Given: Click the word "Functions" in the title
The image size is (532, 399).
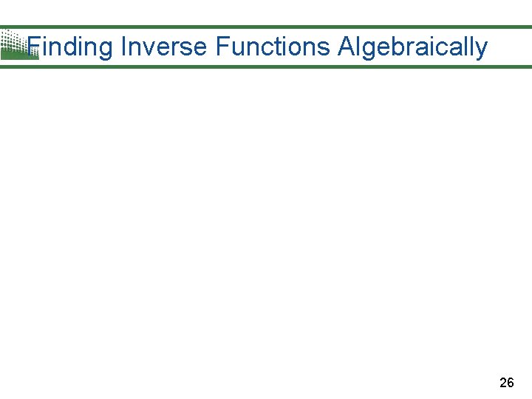Looking at the screenshot, I should pos(273,47).
